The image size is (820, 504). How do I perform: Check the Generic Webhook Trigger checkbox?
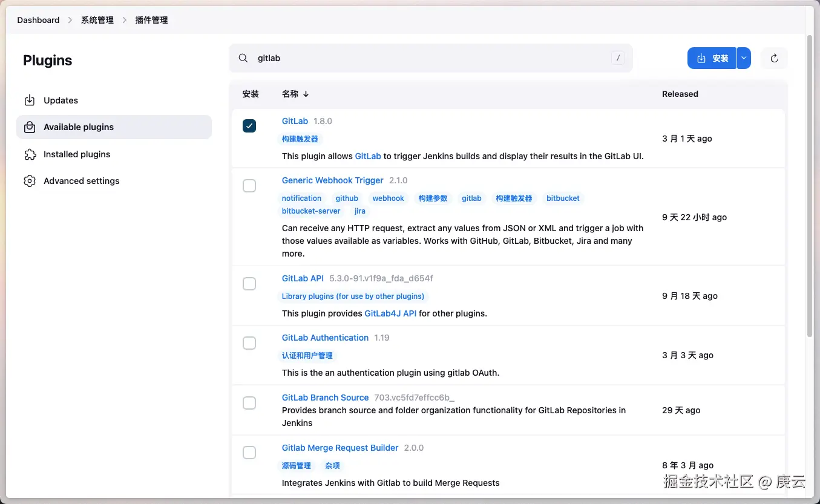(249, 186)
